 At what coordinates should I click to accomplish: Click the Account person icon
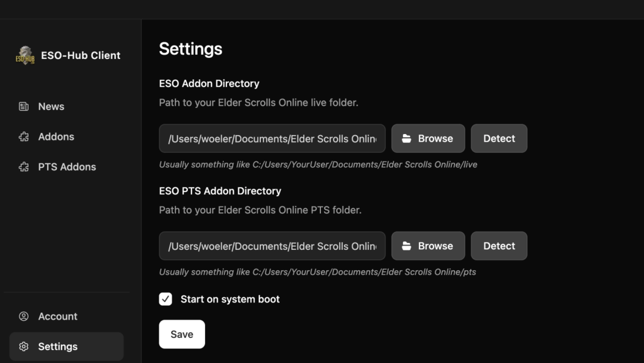24,316
